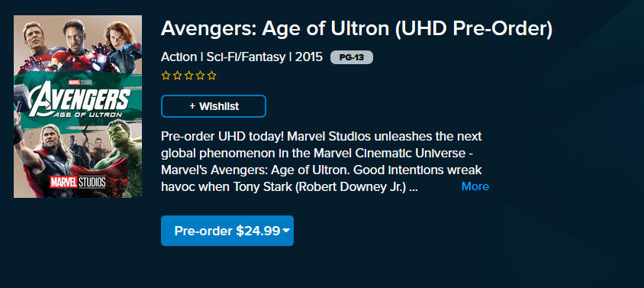Give a three-star rating
Image resolution: width=644 pixels, height=288 pixels.
pos(188,76)
